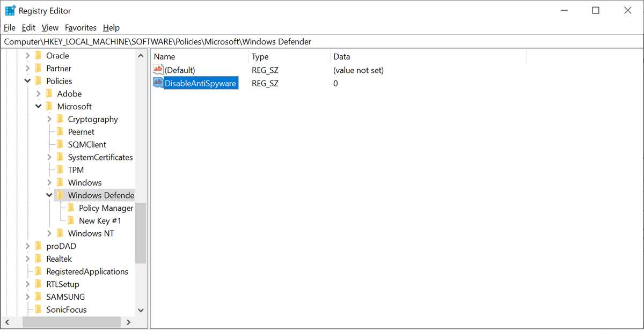
Task: Click the tree scroll down arrow
Action: click(x=141, y=310)
